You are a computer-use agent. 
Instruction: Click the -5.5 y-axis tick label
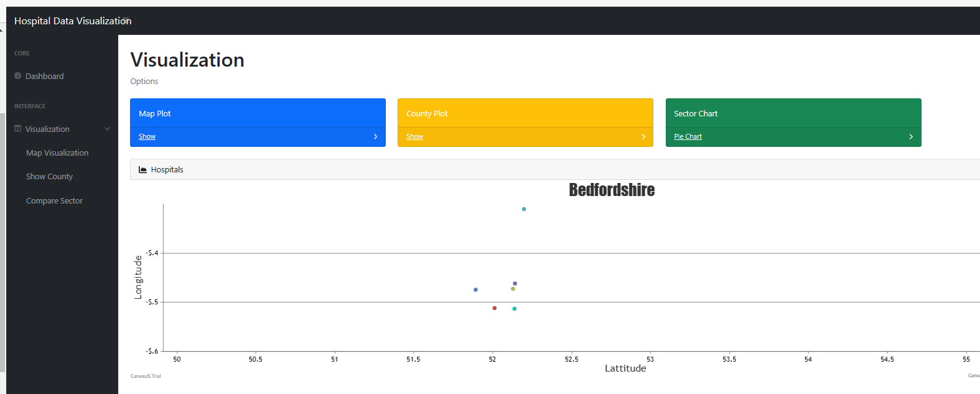[x=152, y=302]
